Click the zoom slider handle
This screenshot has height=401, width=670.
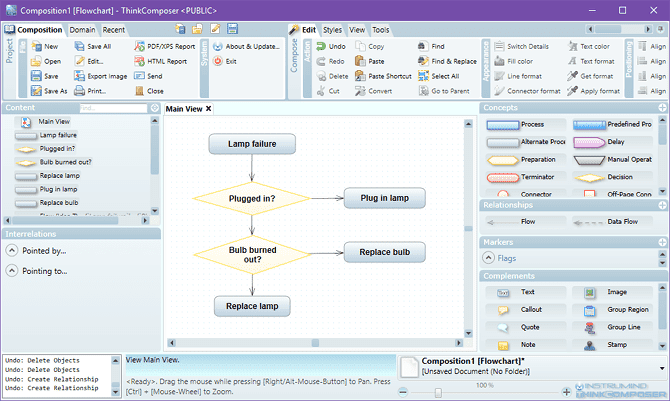(x=438, y=392)
